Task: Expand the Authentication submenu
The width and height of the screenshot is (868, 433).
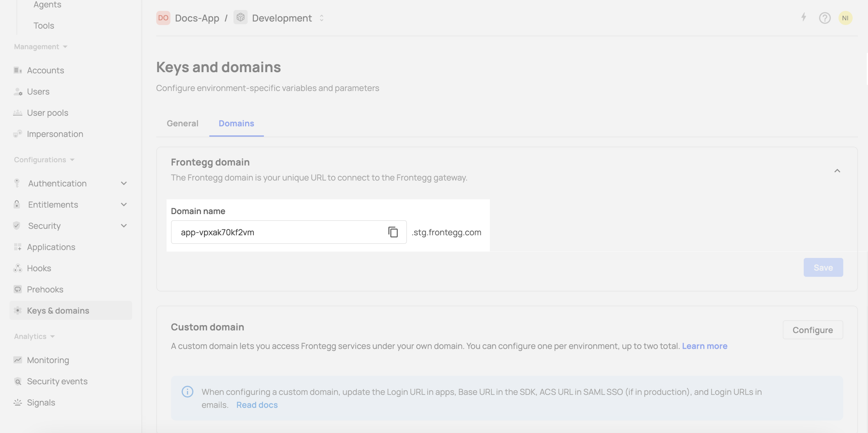Action: pos(124,183)
